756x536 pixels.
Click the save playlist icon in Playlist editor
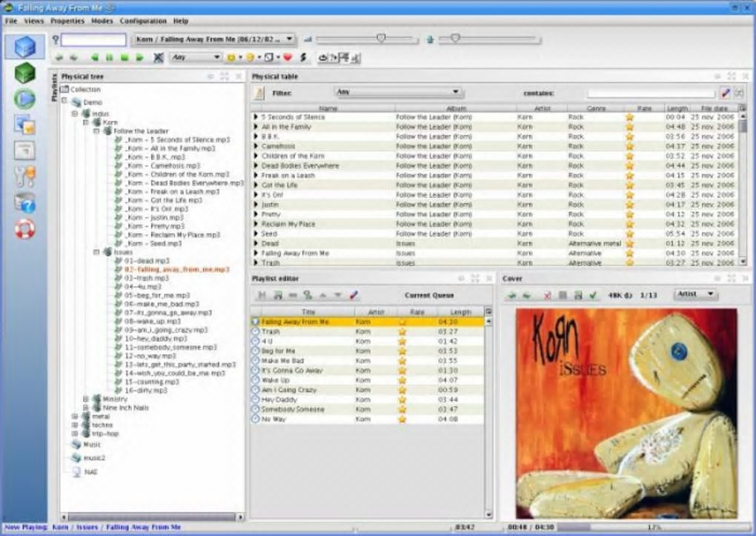pos(278,295)
